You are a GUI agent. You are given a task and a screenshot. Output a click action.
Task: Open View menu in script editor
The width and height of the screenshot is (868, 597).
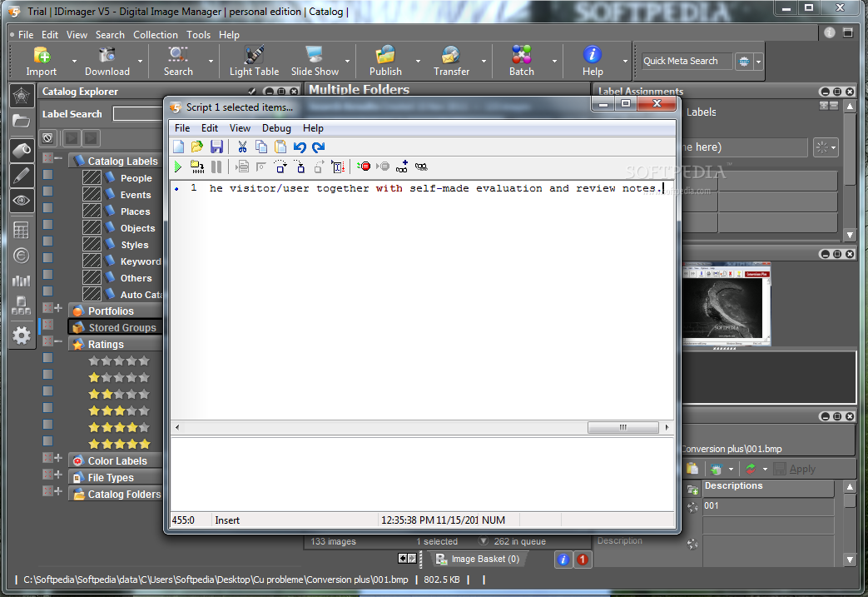coord(240,128)
